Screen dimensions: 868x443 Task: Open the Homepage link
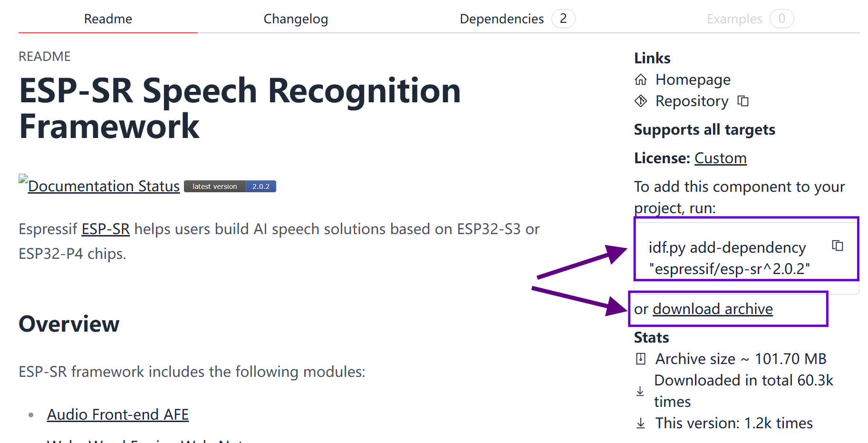pyautogui.click(x=693, y=79)
